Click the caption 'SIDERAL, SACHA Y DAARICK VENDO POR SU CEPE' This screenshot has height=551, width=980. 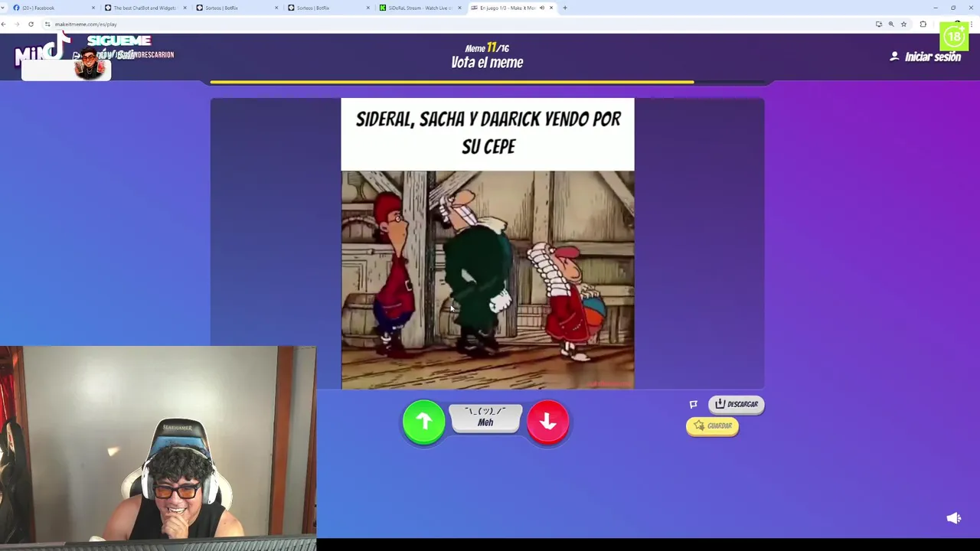[x=488, y=132]
